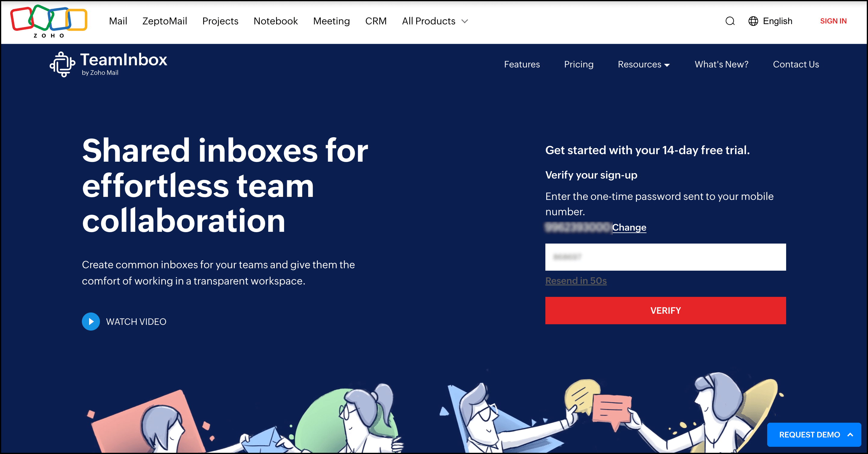This screenshot has width=868, height=454.
Task: Go to ZeptoMail in the navigation
Action: pos(164,21)
